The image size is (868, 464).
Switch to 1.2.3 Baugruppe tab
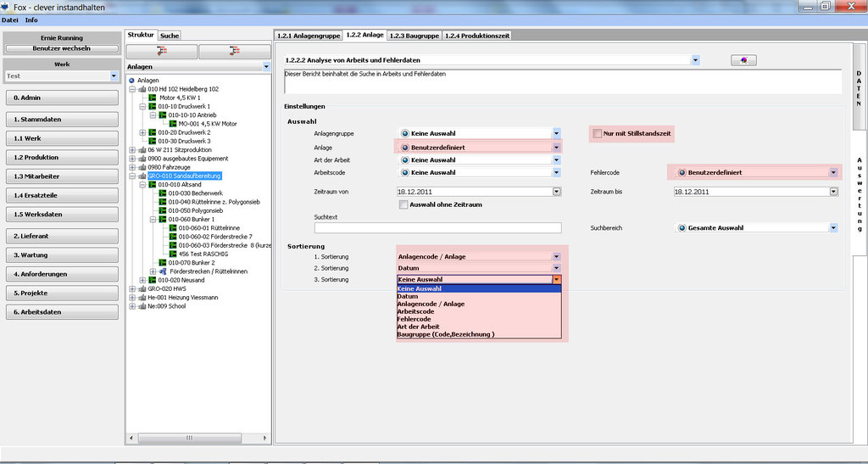[x=414, y=36]
